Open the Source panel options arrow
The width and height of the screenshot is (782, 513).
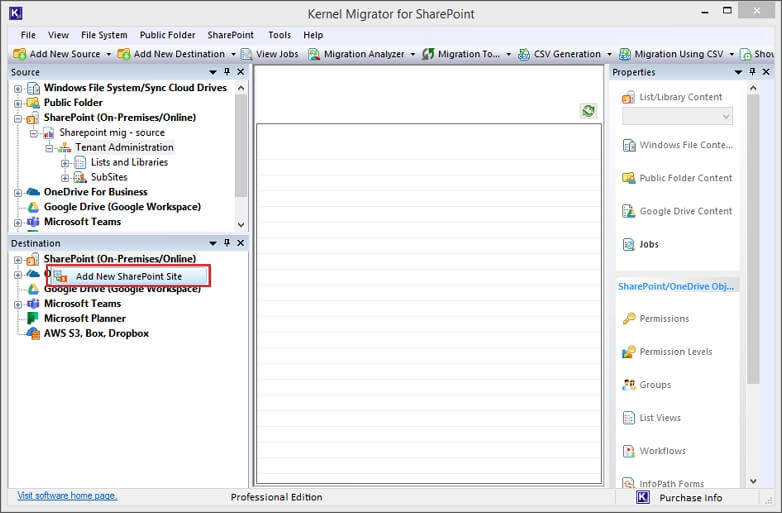tap(213, 72)
